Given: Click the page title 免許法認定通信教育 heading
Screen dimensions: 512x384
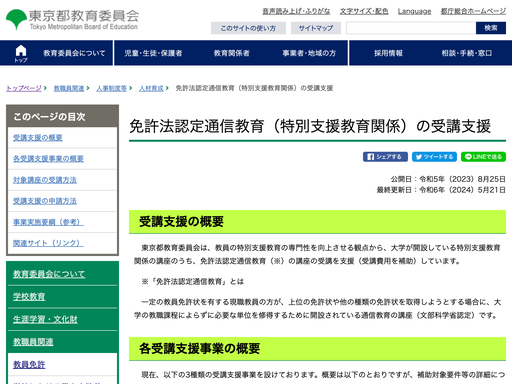Looking at the screenshot, I should [310, 126].
